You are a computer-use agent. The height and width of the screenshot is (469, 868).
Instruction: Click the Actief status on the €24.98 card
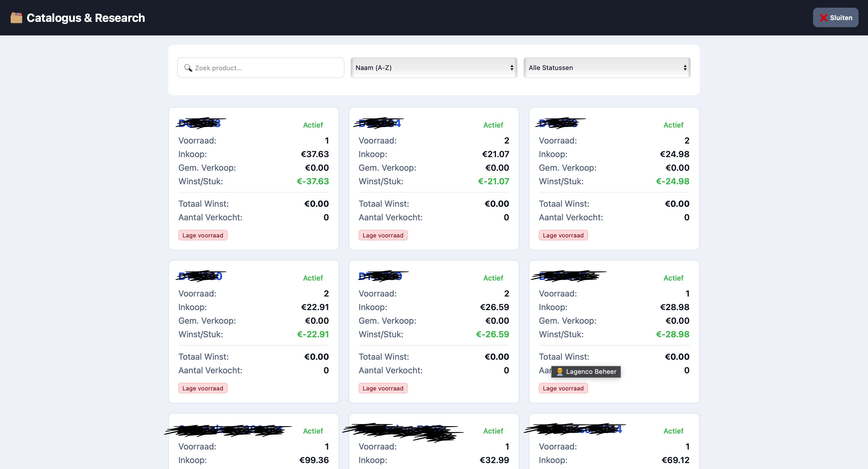click(673, 125)
